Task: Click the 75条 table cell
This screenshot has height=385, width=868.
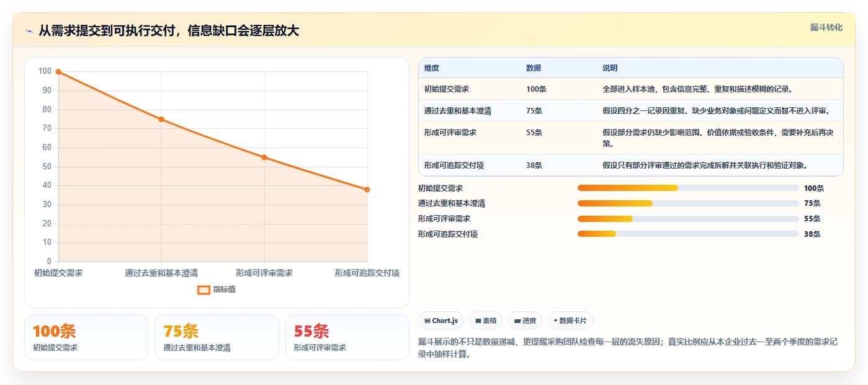Action: [x=534, y=111]
